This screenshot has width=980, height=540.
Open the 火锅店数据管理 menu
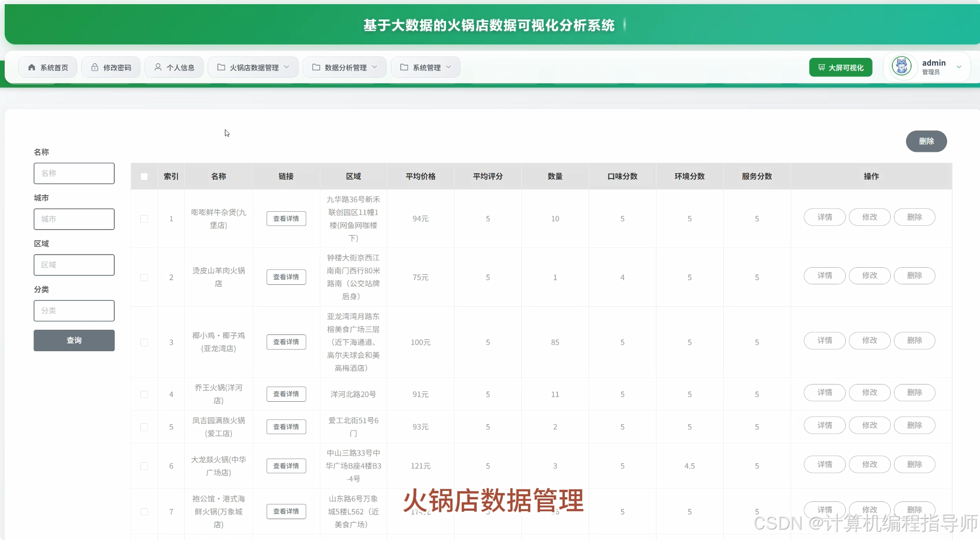point(253,67)
